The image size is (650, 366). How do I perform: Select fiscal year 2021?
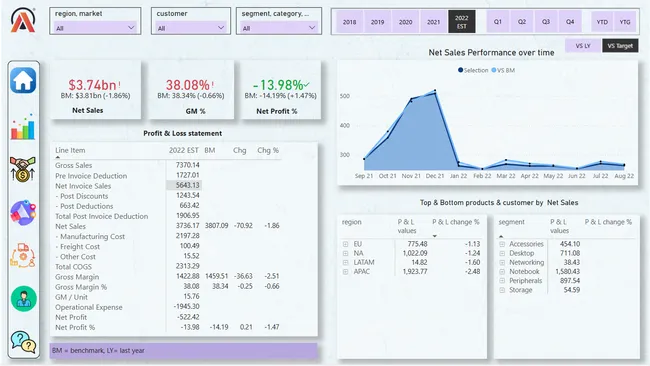coord(434,22)
